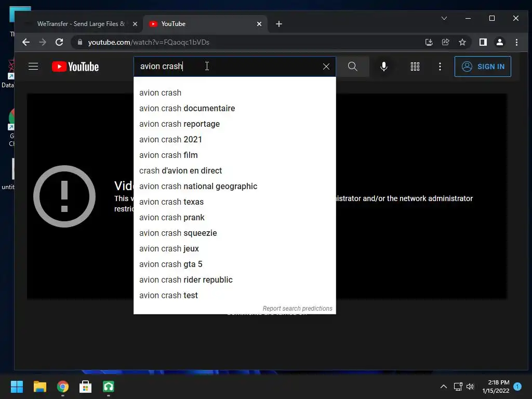Choose suggestion 'avion crash'
The image size is (532, 399).
click(x=235, y=92)
